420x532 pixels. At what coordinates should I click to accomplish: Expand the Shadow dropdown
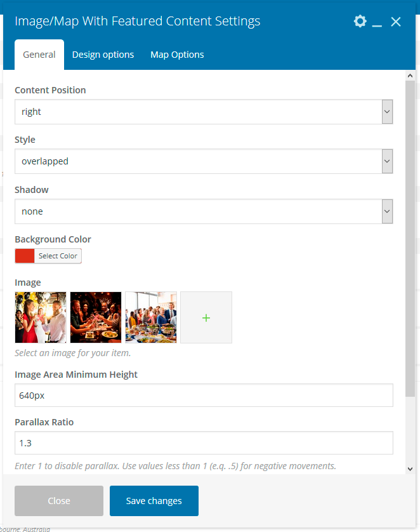pos(204,211)
